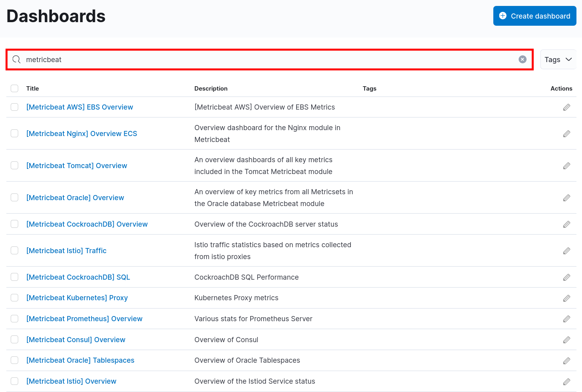Open the Metricbeat CockroachDB SQL dashboard link
582x392 pixels.
click(x=78, y=277)
